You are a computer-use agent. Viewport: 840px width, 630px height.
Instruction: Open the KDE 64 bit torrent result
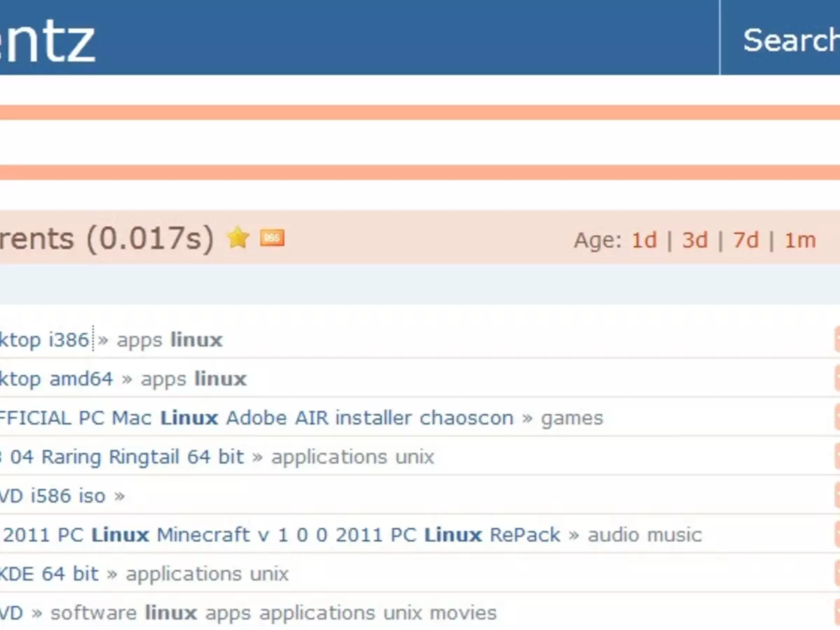click(x=49, y=574)
